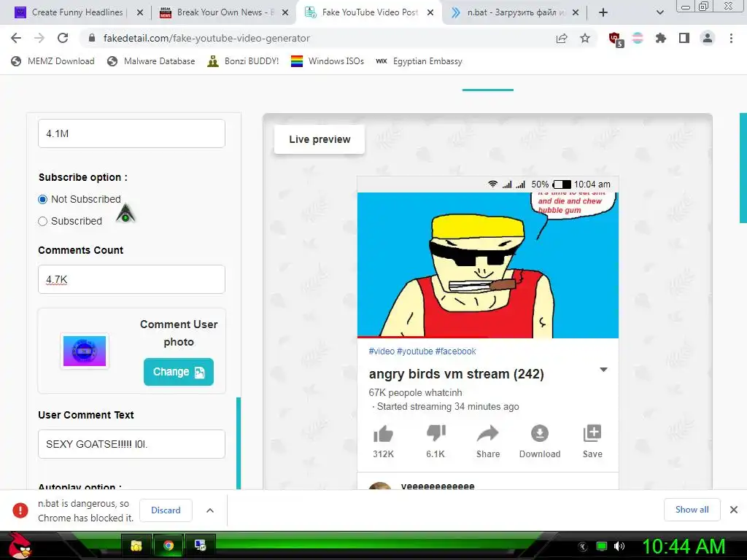Click the taskbar clock 10:44 AM
Viewport: 747px width, 560px height.
pyautogui.click(x=684, y=546)
